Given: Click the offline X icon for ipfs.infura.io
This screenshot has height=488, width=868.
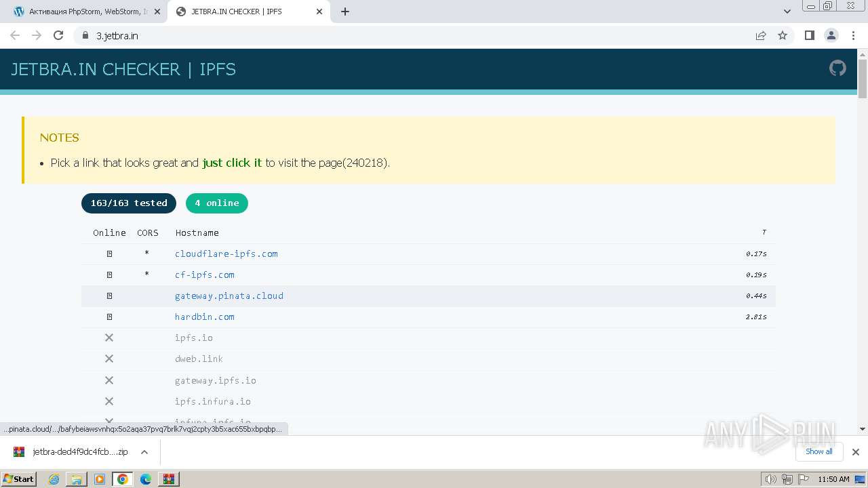Looking at the screenshot, I should [x=109, y=401].
